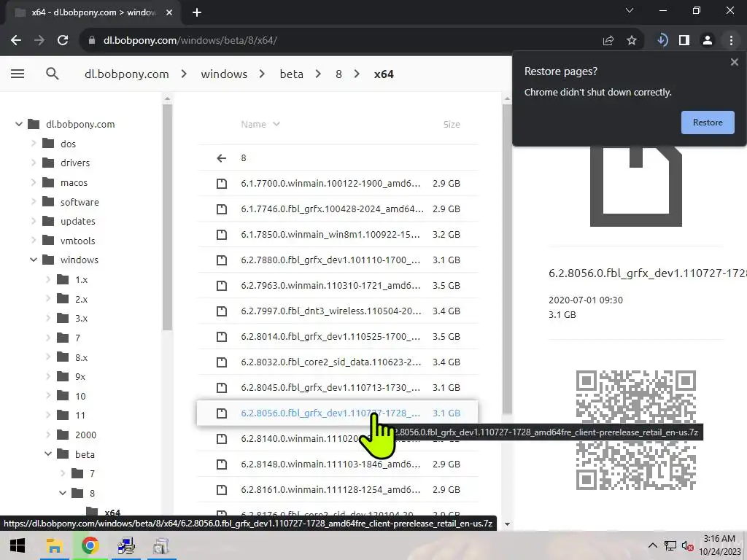Image resolution: width=747 pixels, height=560 pixels.
Task: Show hidden system tray icons
Action: pyautogui.click(x=653, y=545)
